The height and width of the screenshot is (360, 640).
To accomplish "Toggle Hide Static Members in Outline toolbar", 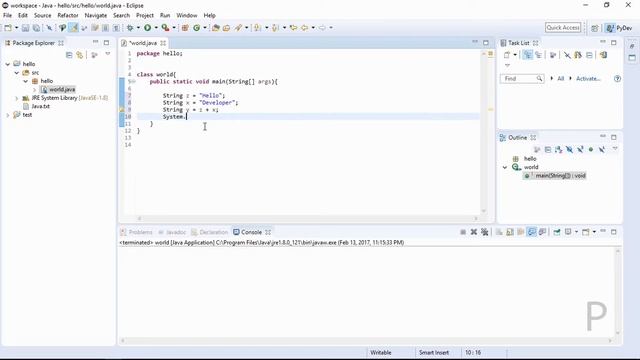I will tap(580, 150).
